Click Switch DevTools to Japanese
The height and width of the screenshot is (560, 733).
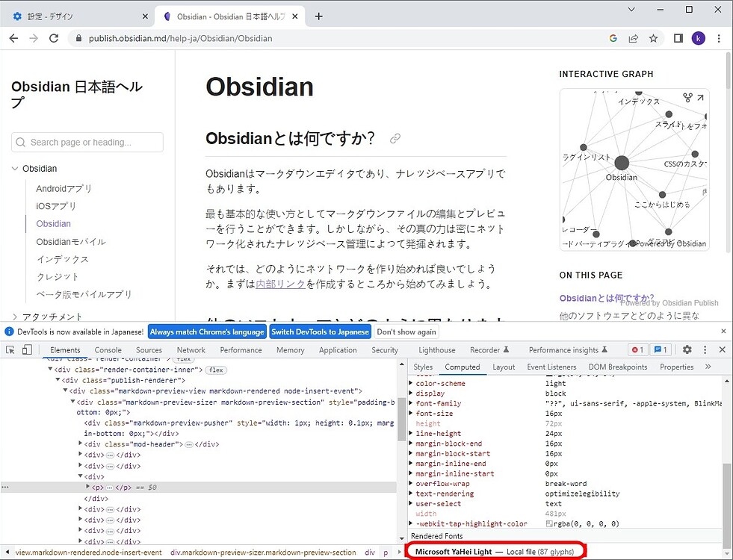(x=321, y=332)
